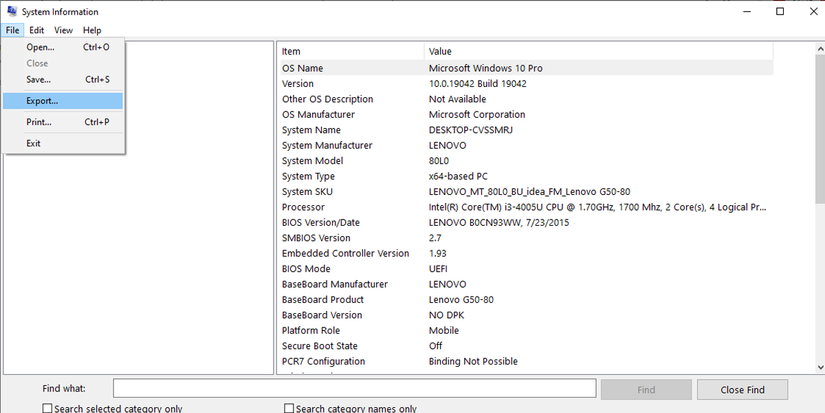Open the File menu
The image size is (825, 413).
point(13,31)
